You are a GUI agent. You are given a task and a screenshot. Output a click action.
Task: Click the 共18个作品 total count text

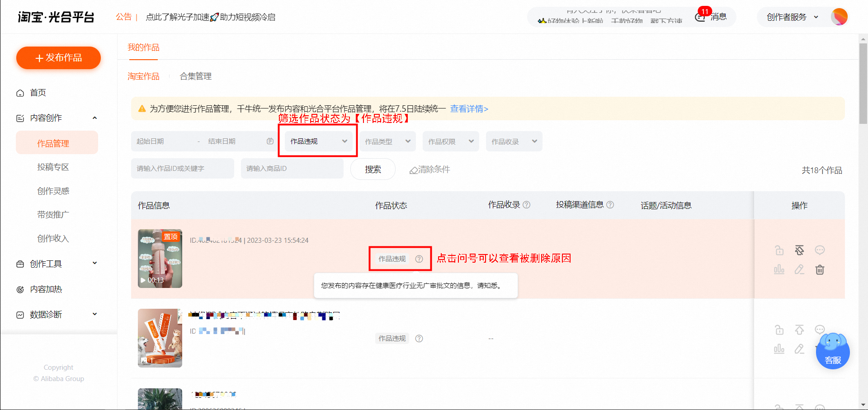pos(822,170)
